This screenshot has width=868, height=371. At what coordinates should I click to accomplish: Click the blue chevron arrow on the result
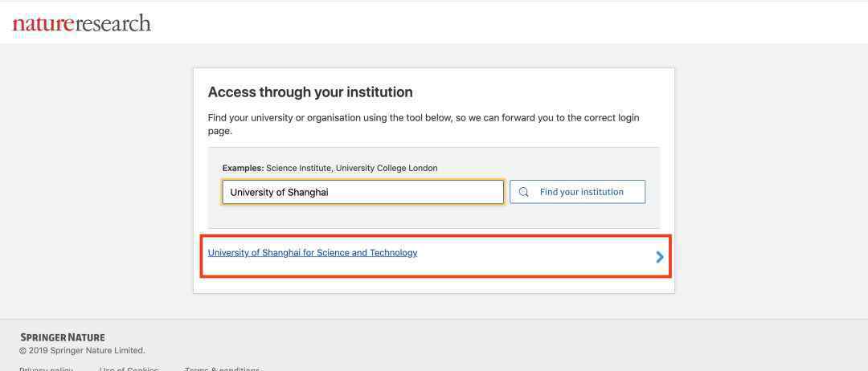pos(660,257)
